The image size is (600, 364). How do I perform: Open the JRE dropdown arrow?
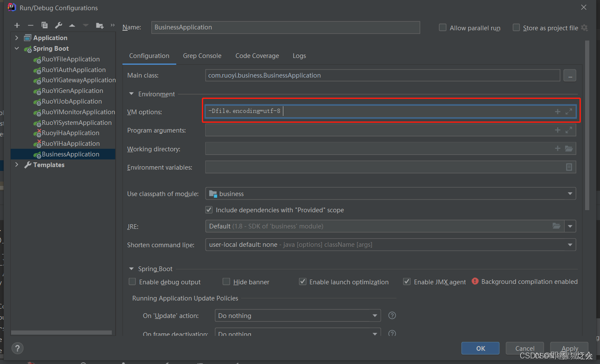click(x=570, y=226)
